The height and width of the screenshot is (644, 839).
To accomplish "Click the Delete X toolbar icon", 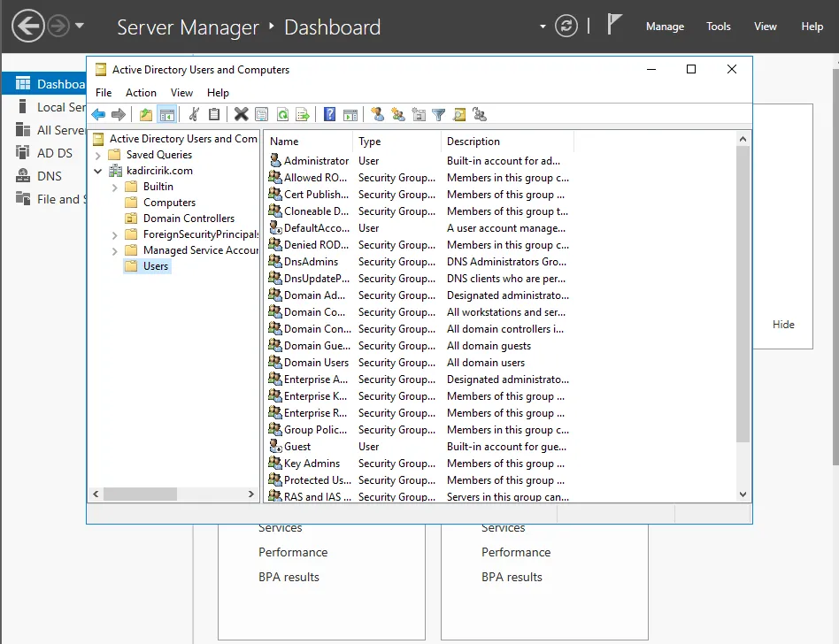I will click(x=242, y=114).
